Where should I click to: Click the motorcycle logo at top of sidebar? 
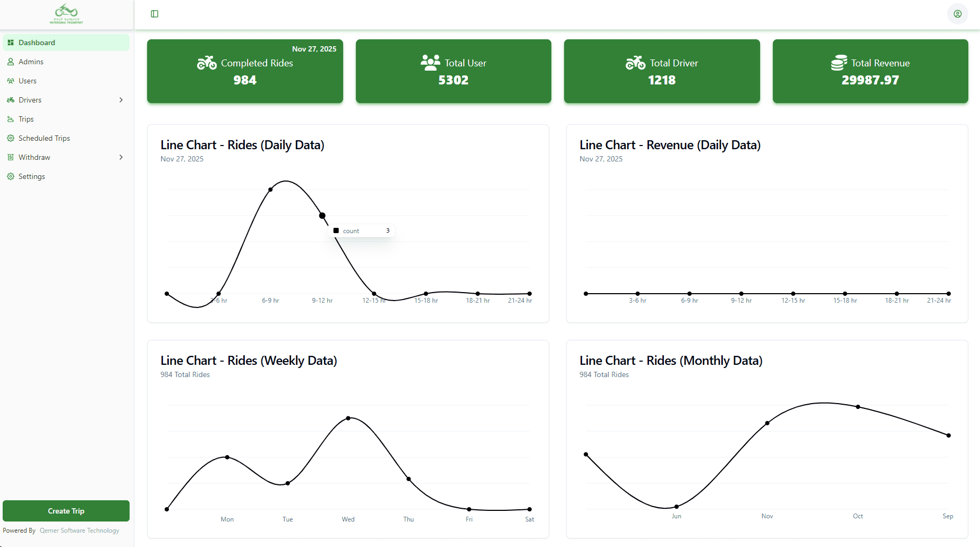(65, 13)
